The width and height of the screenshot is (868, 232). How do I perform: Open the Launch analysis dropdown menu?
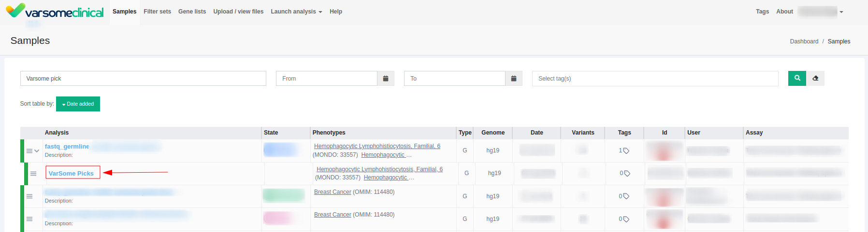(296, 12)
